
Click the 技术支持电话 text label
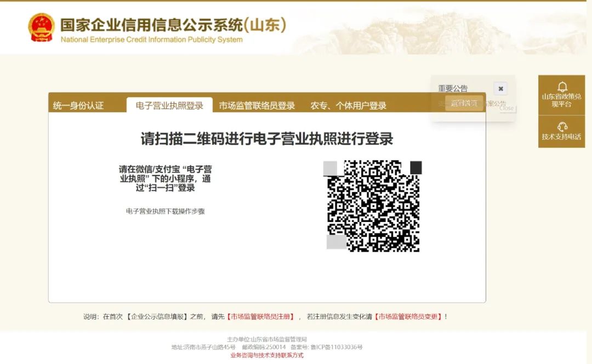point(562,137)
